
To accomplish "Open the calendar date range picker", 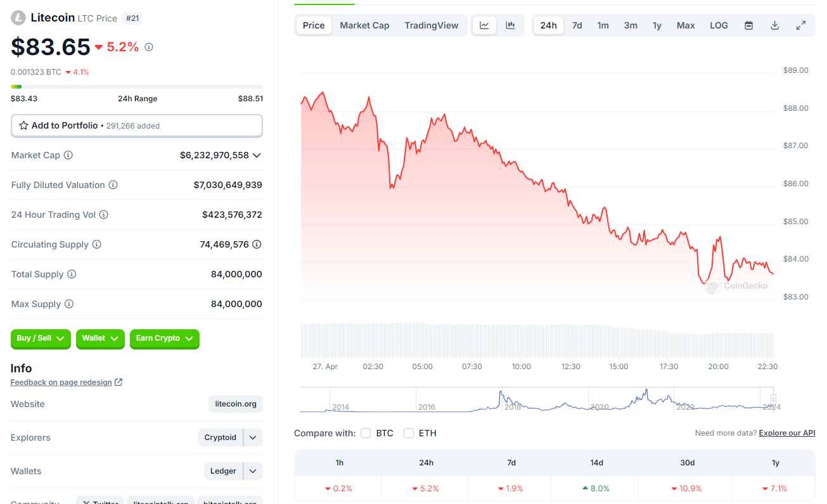I will pyautogui.click(x=748, y=25).
